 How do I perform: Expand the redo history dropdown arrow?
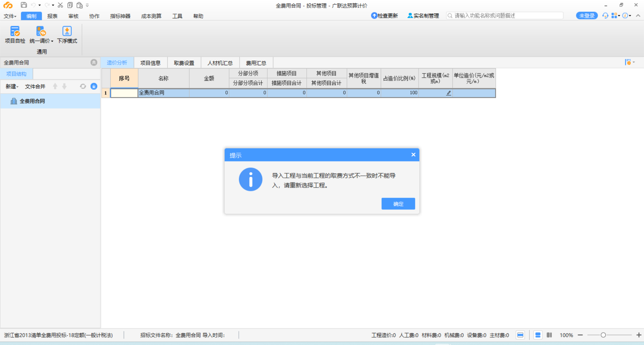click(53, 5)
